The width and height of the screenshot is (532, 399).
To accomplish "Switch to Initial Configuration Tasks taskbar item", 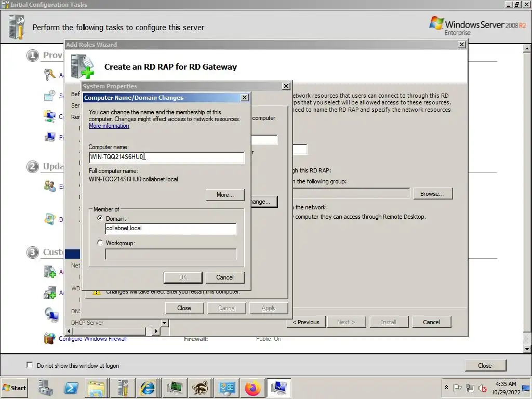I will coord(123,388).
